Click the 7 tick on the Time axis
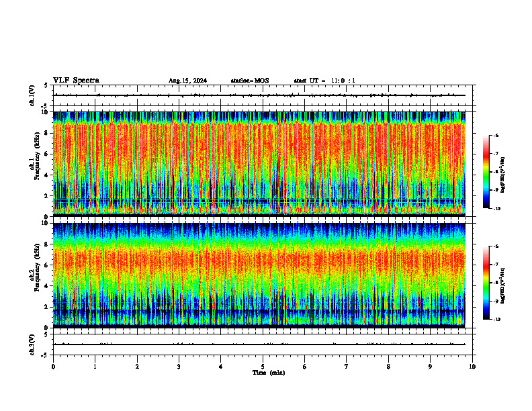Viewport: 532px width, 411px height. (347, 367)
